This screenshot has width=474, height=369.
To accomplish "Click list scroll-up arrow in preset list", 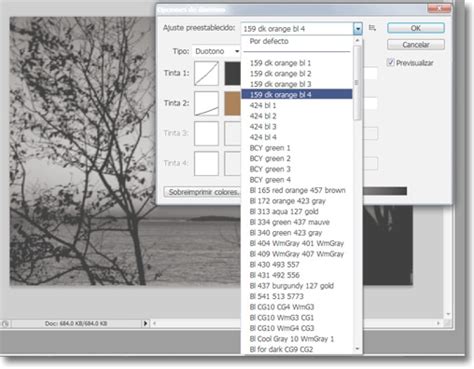I will point(357,40).
